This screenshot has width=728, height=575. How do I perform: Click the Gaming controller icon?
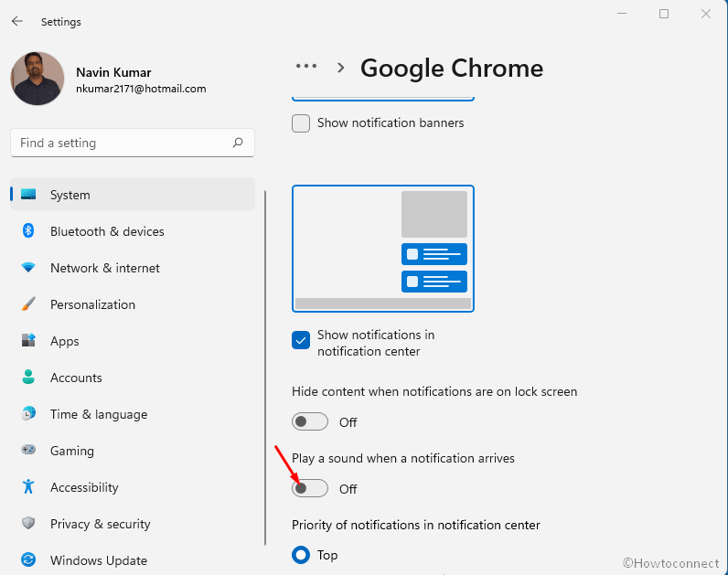tap(28, 450)
